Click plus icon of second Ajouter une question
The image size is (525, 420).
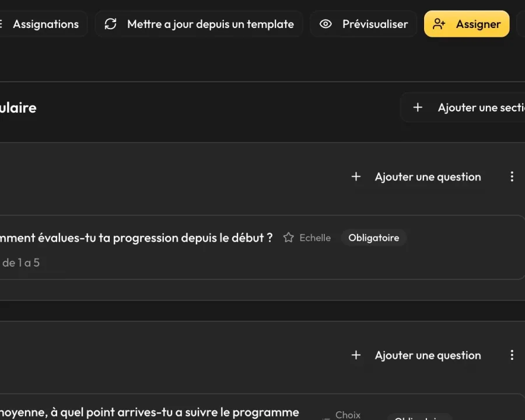tap(356, 355)
